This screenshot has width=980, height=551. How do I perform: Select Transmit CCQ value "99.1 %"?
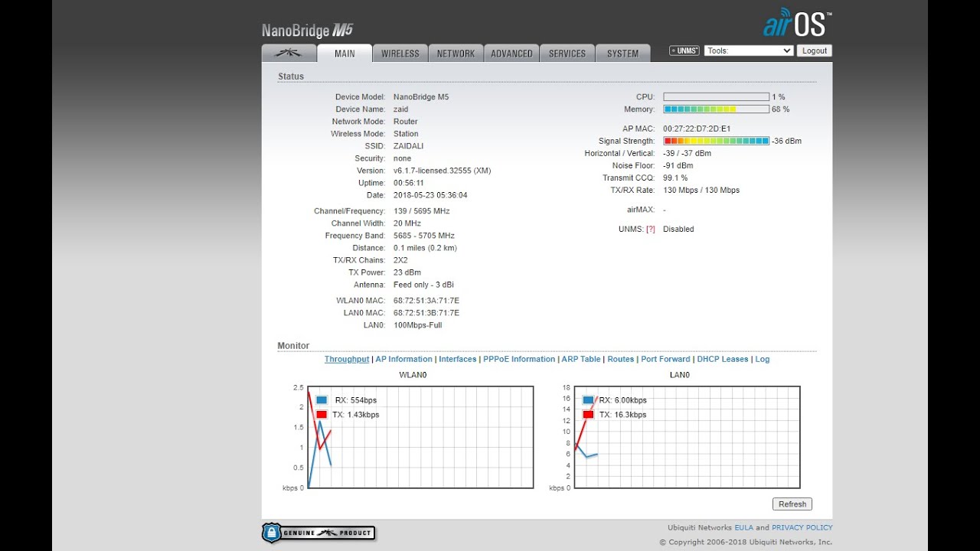[675, 178]
